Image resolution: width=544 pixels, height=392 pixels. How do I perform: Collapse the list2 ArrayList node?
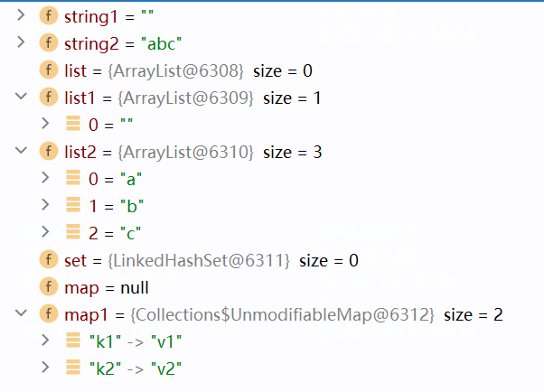[x=22, y=152]
